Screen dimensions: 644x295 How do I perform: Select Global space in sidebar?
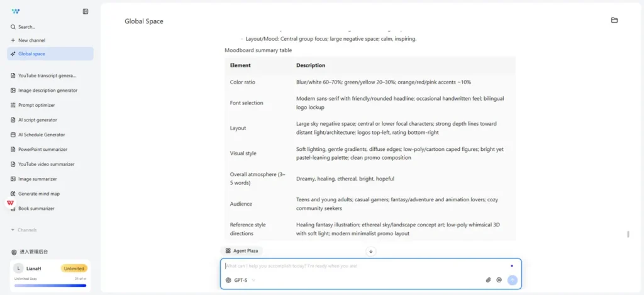[x=31, y=54]
